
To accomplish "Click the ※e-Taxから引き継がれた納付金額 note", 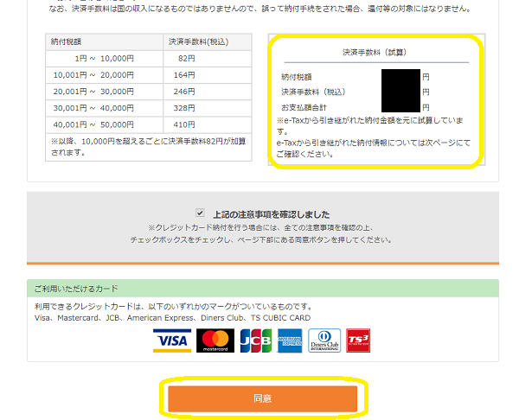I will click(x=370, y=125).
